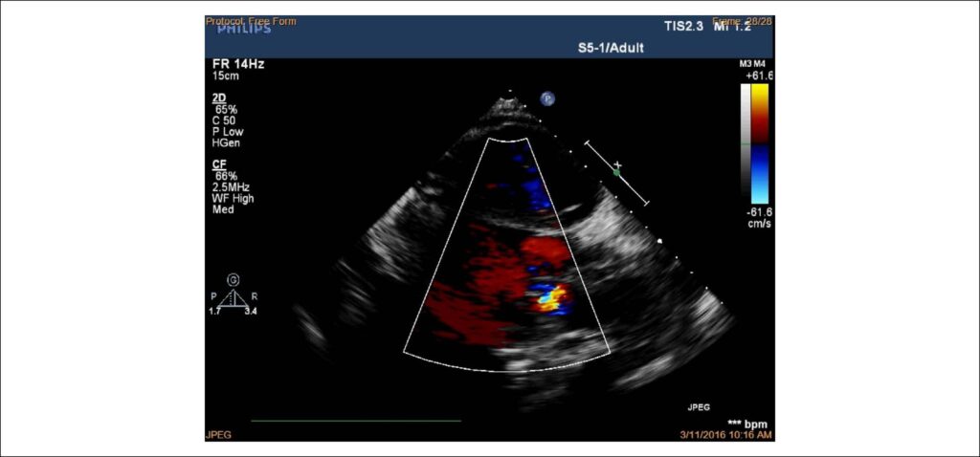Click the "WF High" wall filter setting

(x=234, y=199)
